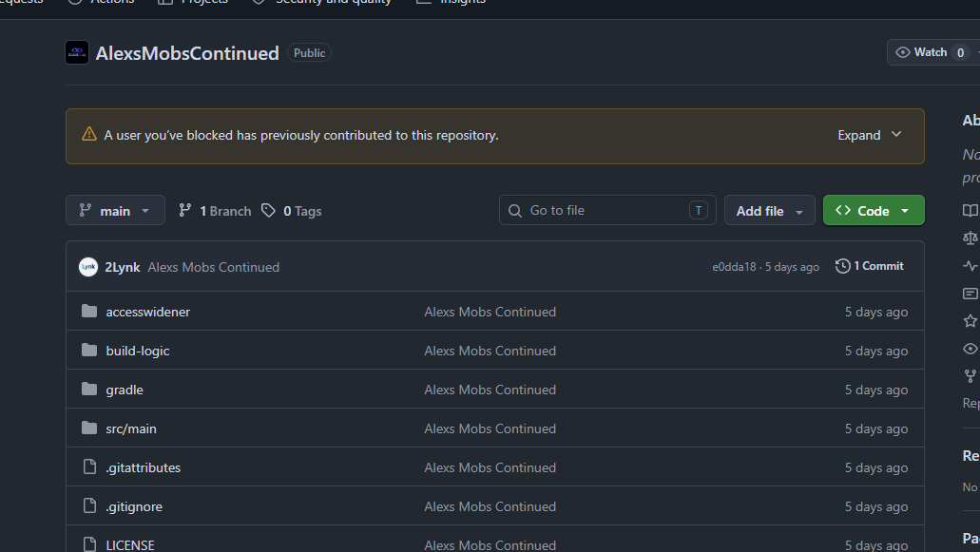Click the Activity pulse icon in sidebar
Screen dimensions: 980x552
click(970, 266)
